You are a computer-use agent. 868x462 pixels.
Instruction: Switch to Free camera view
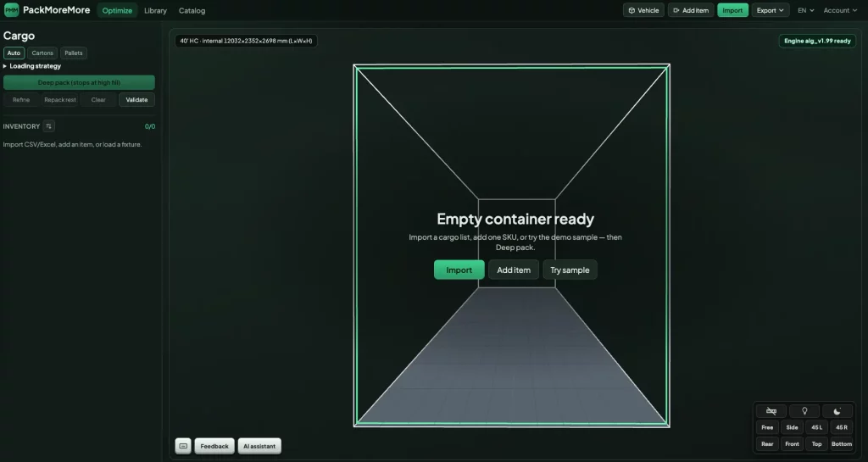(x=767, y=427)
